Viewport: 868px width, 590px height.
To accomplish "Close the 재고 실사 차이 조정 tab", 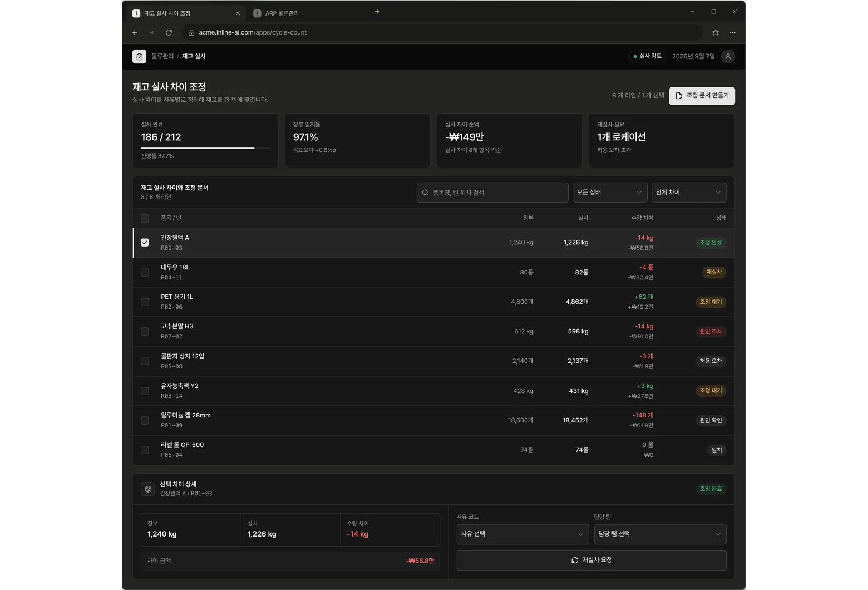I will click(x=238, y=13).
